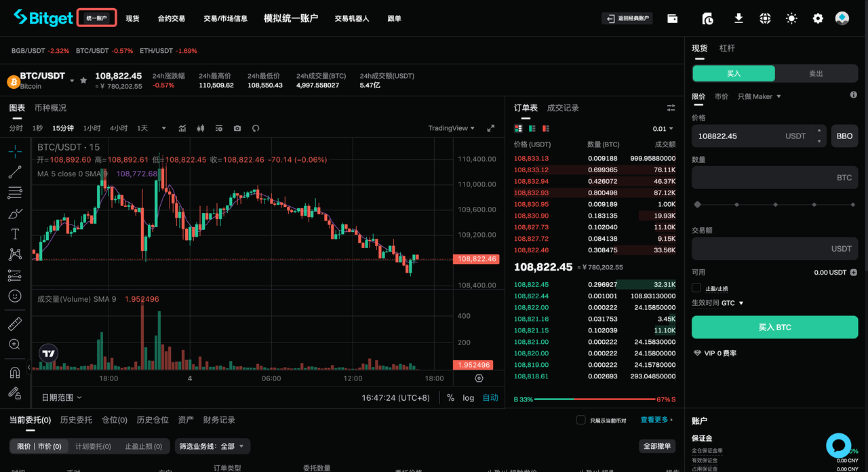Deposit funds via plus icon next to available balance
Viewport: 868px width, 472px height.
click(853, 272)
